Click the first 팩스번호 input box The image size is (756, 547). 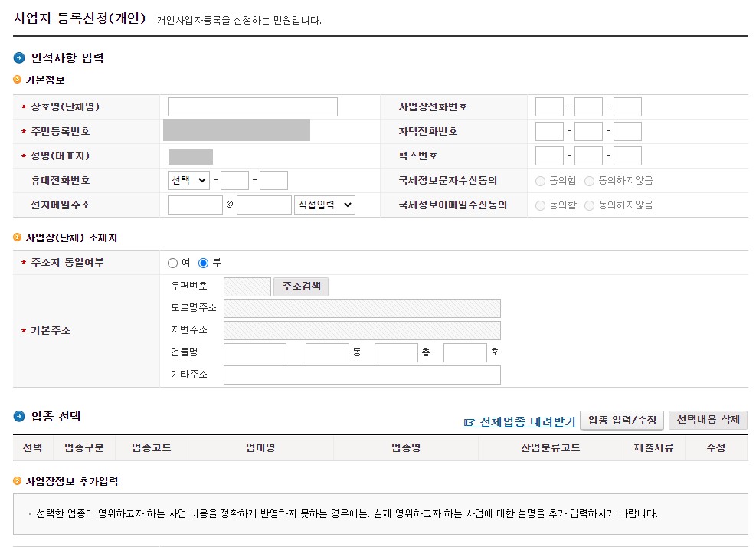pyautogui.click(x=548, y=156)
